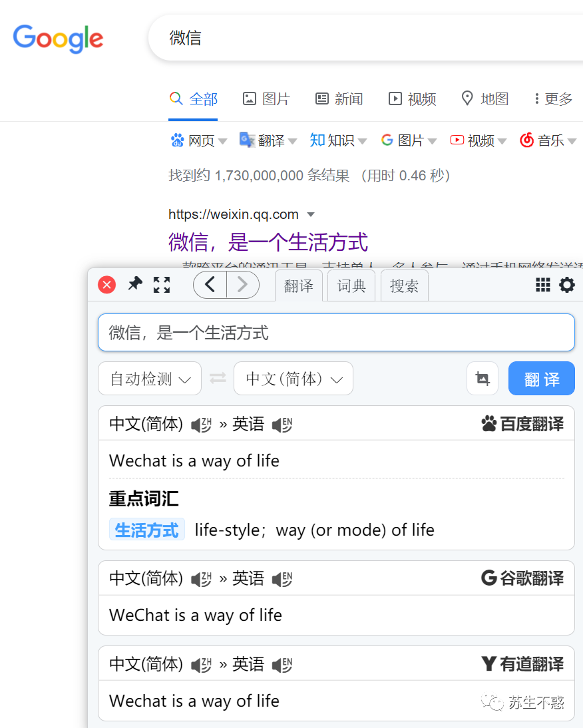Viewport: 583px width, 728px height.
Task: Click the 谷歌翻译 provider label
Action: pos(522,578)
